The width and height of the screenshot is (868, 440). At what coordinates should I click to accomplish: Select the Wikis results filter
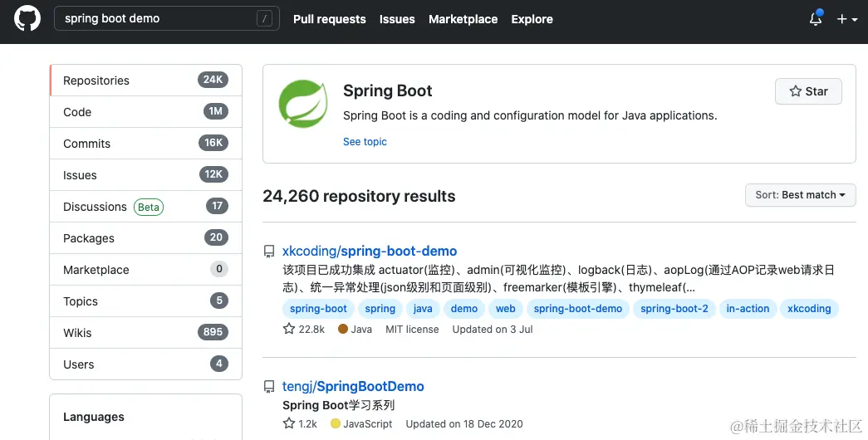(x=145, y=333)
